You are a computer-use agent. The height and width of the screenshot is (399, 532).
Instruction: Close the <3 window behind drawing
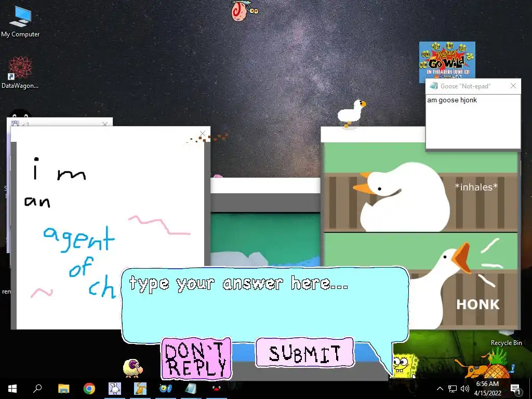(105, 124)
